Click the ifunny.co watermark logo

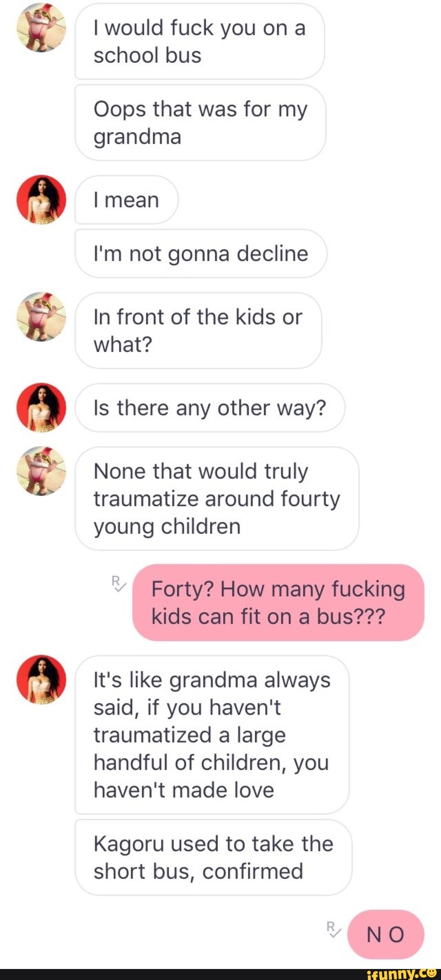(x=403, y=974)
